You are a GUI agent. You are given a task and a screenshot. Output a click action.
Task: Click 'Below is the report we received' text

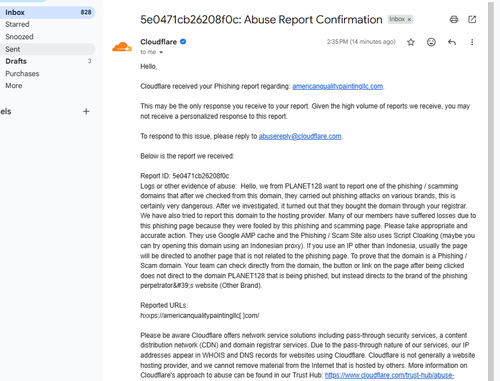click(x=187, y=156)
